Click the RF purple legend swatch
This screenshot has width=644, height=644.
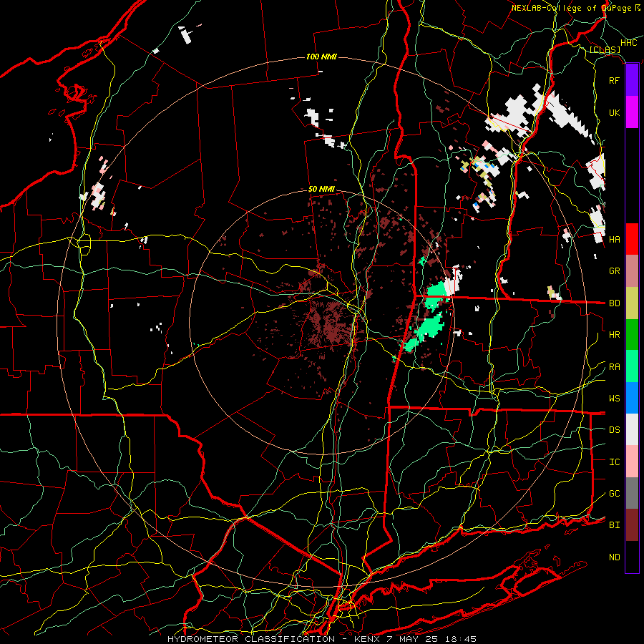pos(632,80)
